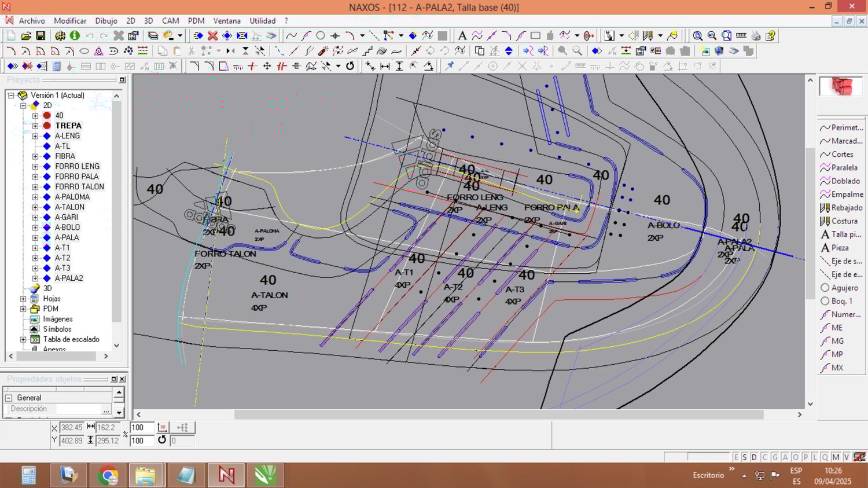Toggle the S status bar indicator
Image resolution: width=868 pixels, height=488 pixels.
(745, 457)
